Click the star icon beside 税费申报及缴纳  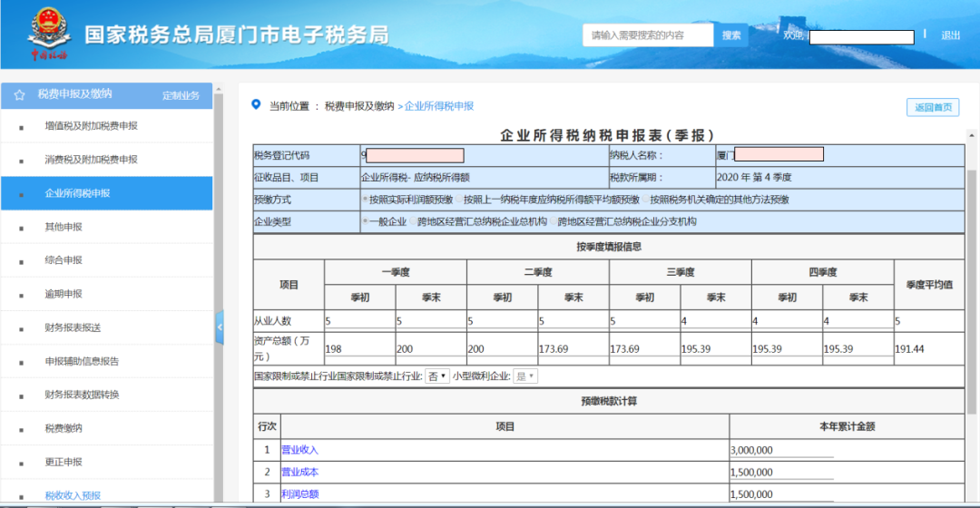click(x=19, y=95)
